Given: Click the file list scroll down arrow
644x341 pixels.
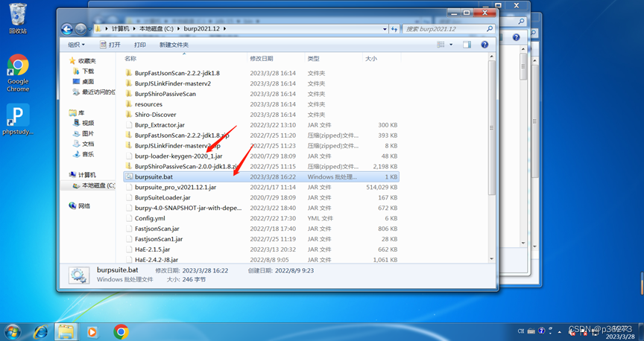Looking at the screenshot, I should coord(492,259).
